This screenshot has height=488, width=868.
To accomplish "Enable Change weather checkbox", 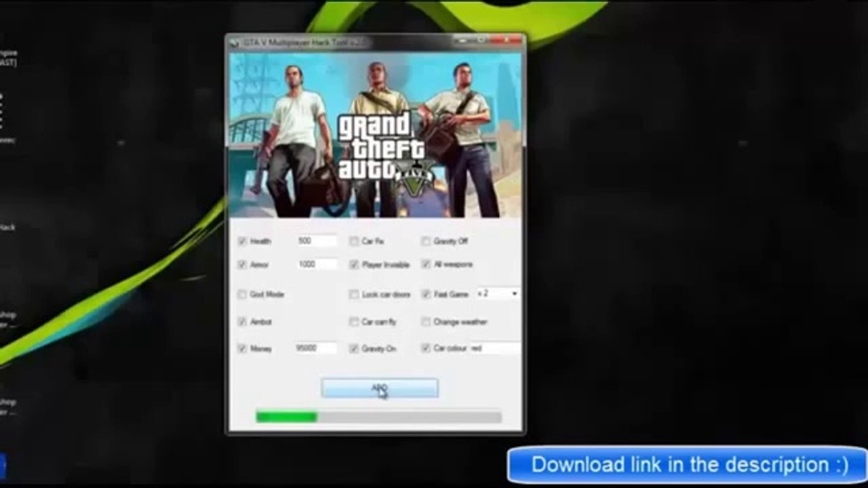I will [x=426, y=322].
